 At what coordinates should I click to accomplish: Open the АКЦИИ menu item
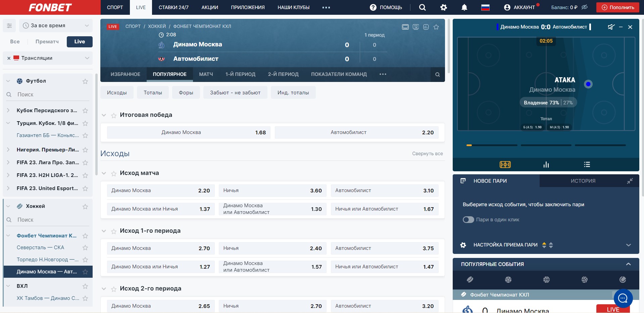point(210,7)
